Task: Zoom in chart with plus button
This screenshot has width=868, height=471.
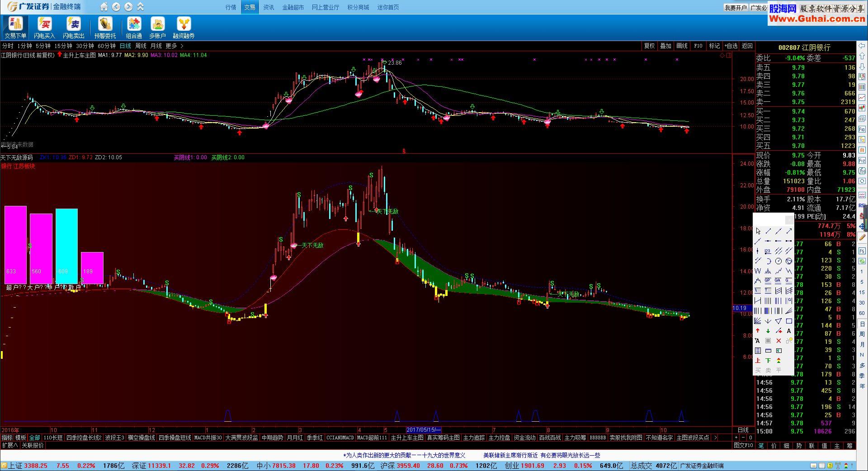Action: (736, 438)
